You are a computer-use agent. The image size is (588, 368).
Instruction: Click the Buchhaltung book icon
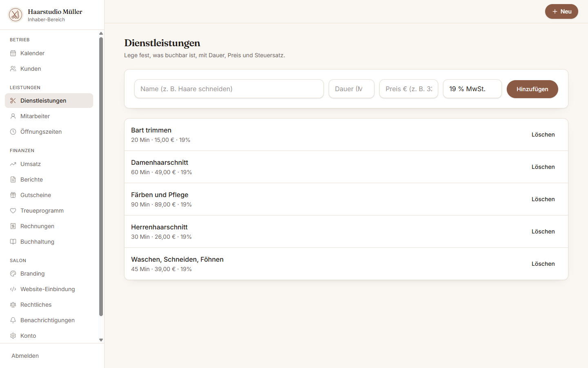[13, 242]
